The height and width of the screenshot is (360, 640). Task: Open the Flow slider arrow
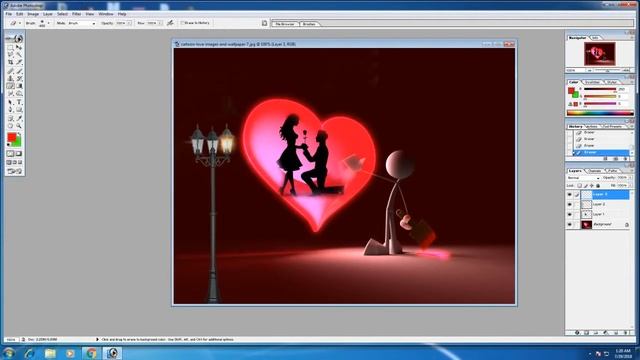[x=160, y=23]
